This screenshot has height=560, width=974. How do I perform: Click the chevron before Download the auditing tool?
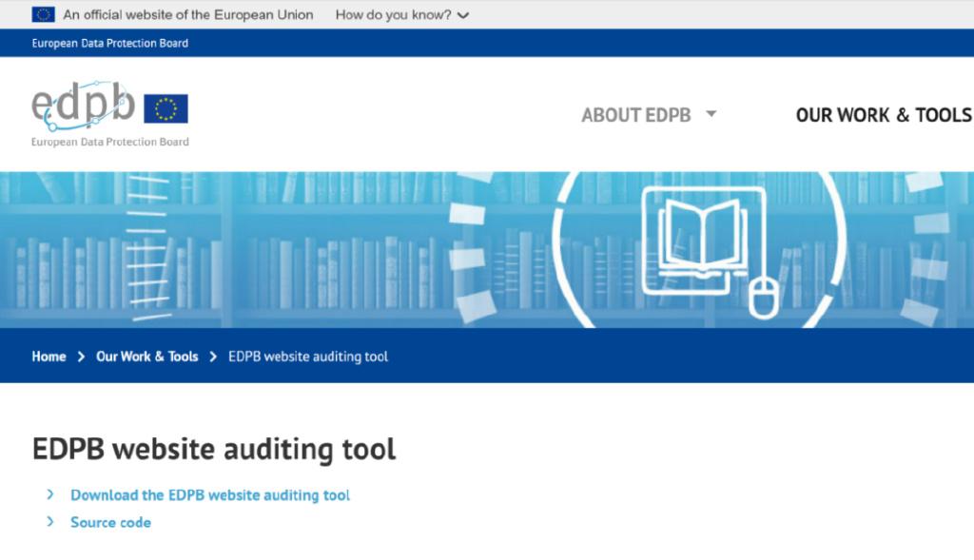click(x=50, y=494)
